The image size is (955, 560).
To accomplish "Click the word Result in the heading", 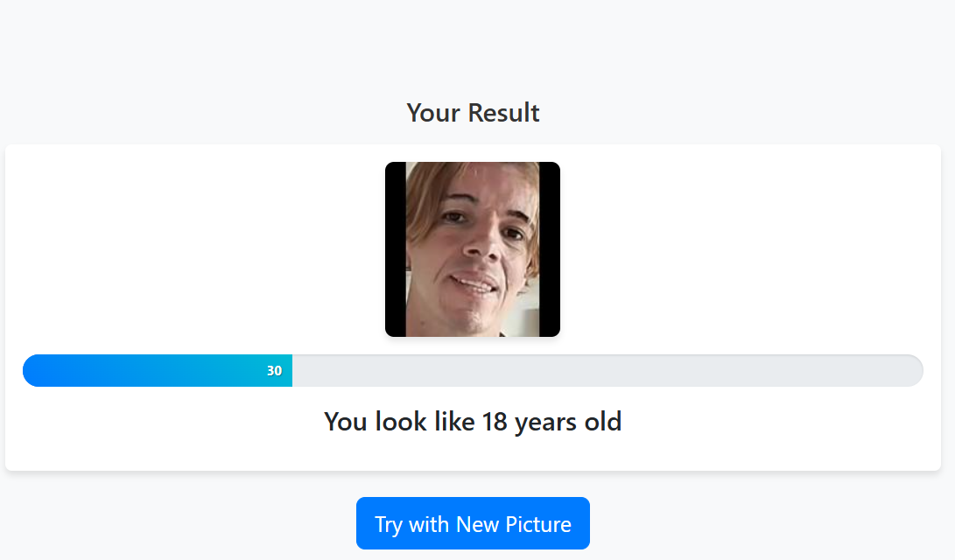I will (503, 113).
